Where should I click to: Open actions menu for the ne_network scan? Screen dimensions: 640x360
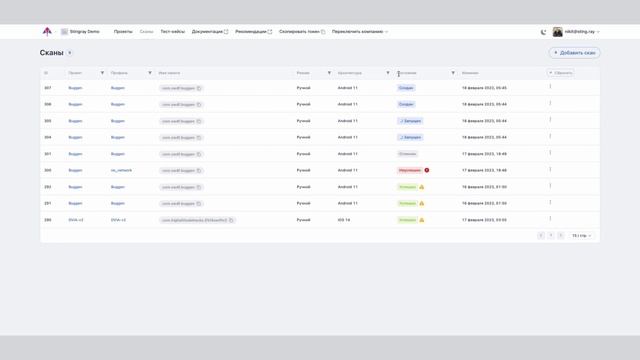pyautogui.click(x=550, y=169)
